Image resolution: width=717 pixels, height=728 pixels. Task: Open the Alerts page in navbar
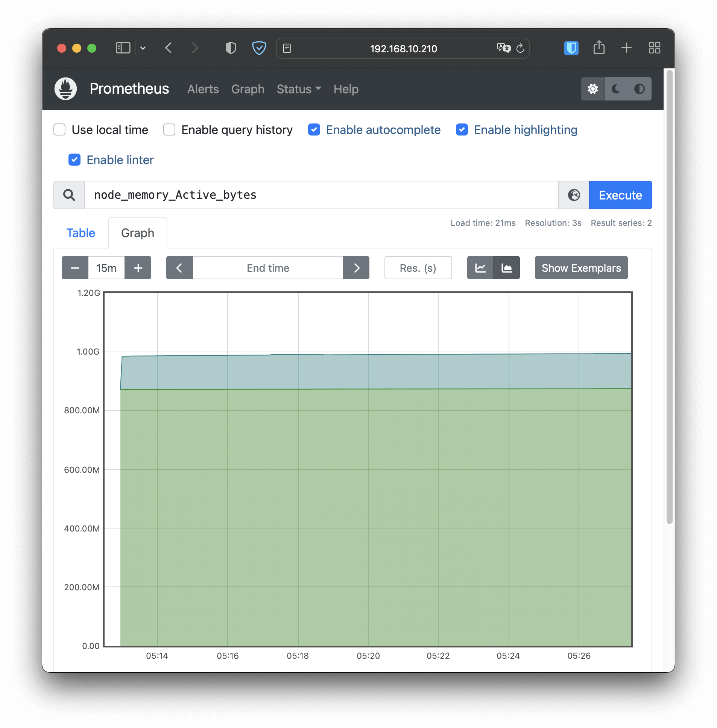[203, 89]
